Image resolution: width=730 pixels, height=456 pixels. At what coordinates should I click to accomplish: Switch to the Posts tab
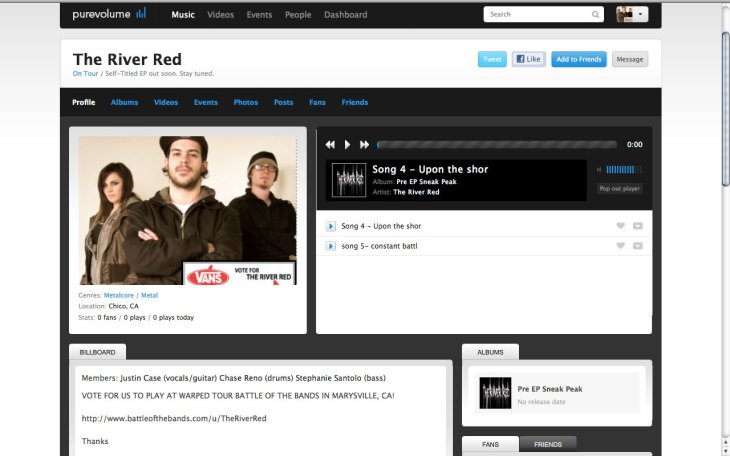[x=284, y=102]
